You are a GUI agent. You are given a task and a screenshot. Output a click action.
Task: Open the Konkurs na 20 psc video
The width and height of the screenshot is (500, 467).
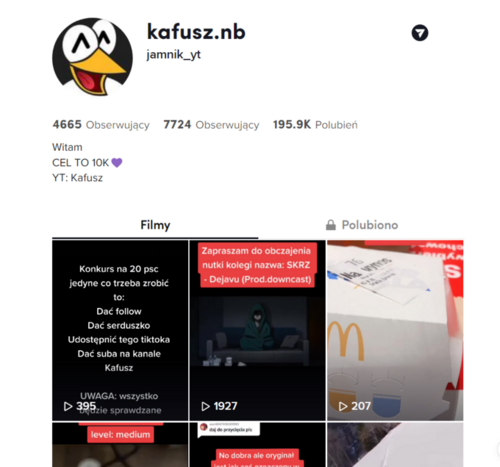pyautogui.click(x=120, y=330)
